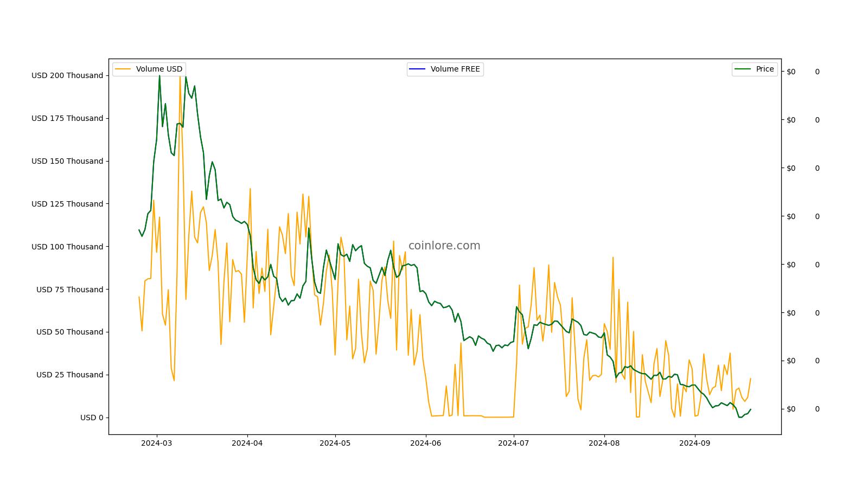Click the 2024-06 date label
The width and height of the screenshot is (868, 488).
coord(426,443)
